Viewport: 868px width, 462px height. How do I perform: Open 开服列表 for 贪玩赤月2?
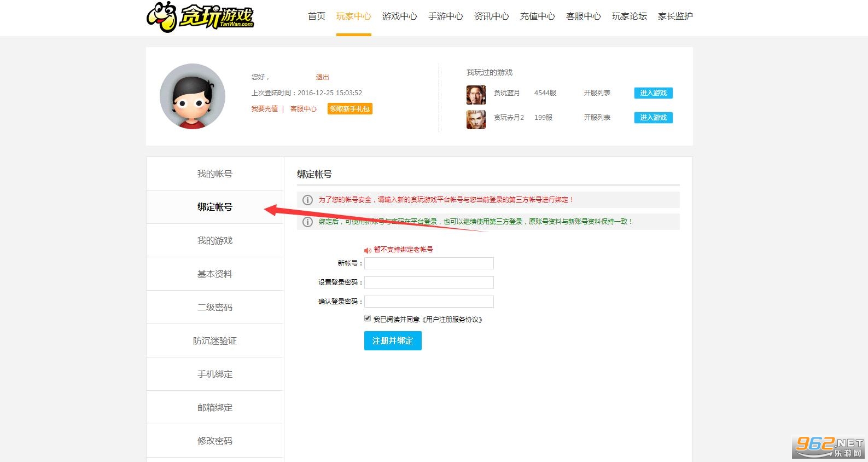pos(597,118)
